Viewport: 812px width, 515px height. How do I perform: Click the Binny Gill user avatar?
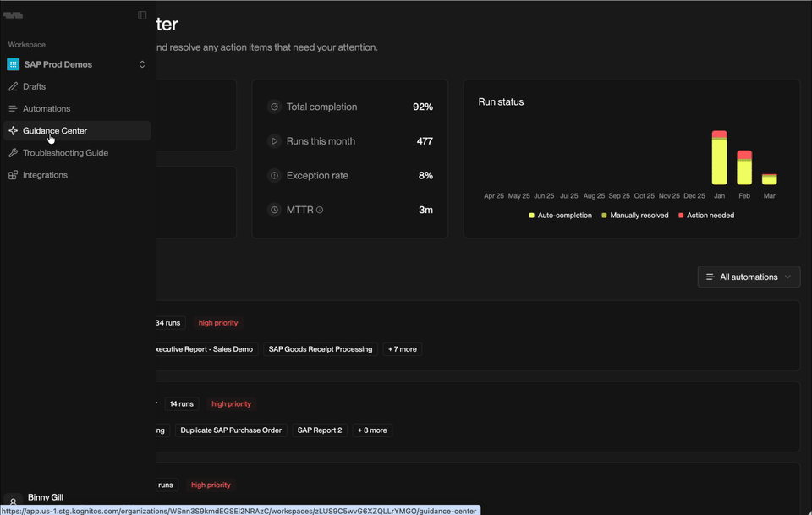[x=13, y=501]
